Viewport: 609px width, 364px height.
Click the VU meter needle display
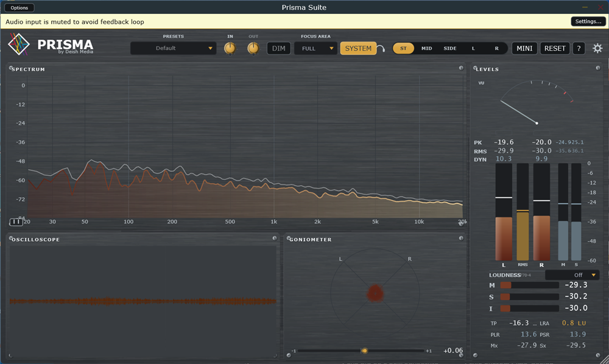(537, 103)
